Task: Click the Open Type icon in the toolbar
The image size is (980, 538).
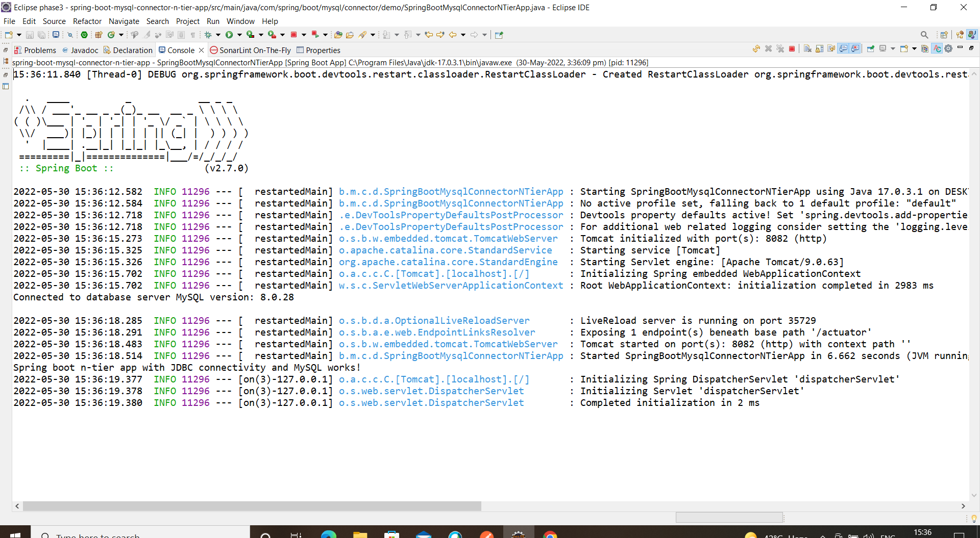Action: pyautogui.click(x=338, y=35)
